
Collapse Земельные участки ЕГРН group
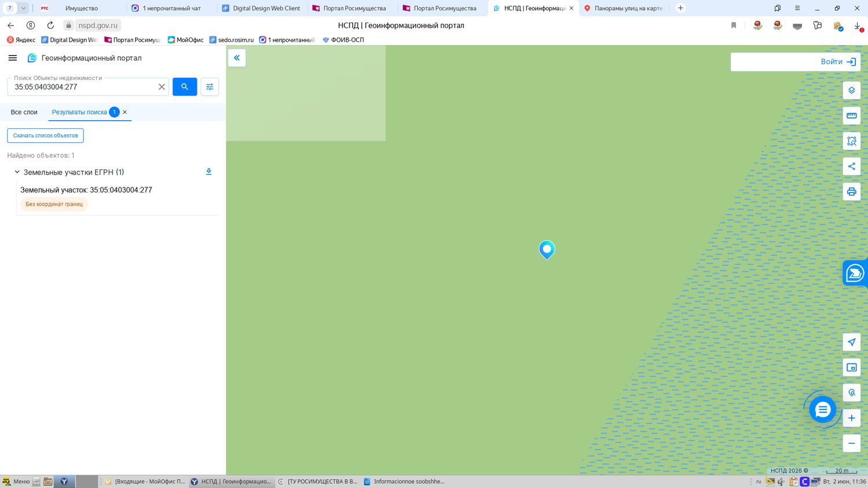(17, 172)
